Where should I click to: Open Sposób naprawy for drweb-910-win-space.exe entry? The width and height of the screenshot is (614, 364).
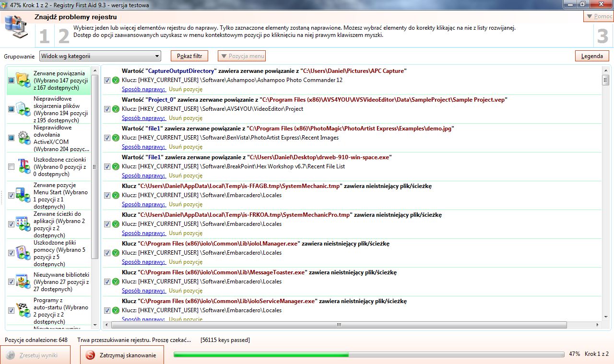(x=143, y=176)
